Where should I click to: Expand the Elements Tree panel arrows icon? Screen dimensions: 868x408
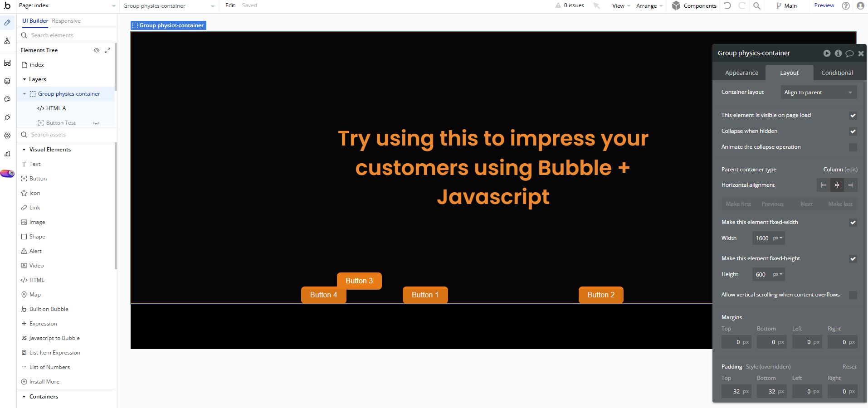click(107, 50)
